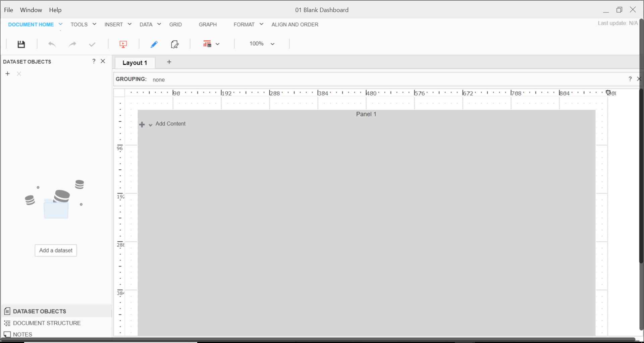Switch to the Layout 1 tab
The height and width of the screenshot is (343, 644).
tap(135, 63)
